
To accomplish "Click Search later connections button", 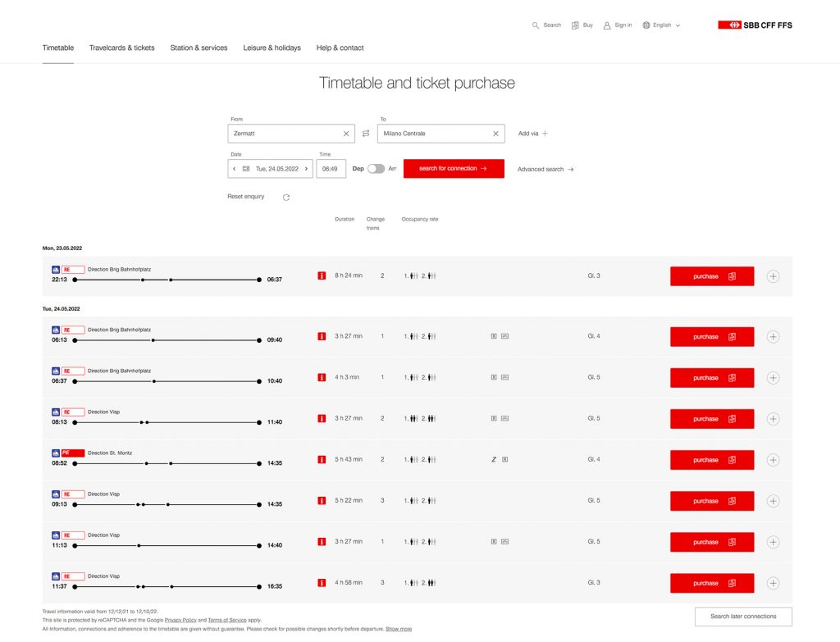I will click(x=743, y=617).
